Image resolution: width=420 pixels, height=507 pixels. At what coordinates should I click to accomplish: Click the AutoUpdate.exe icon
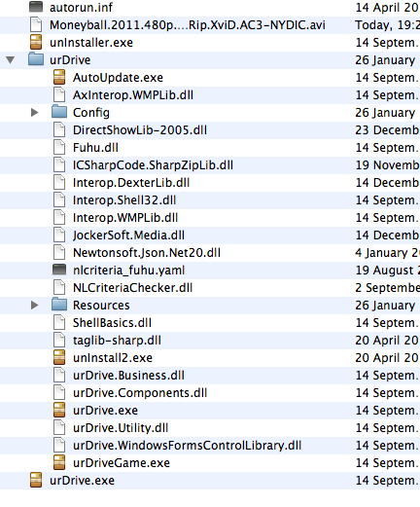click(59, 78)
